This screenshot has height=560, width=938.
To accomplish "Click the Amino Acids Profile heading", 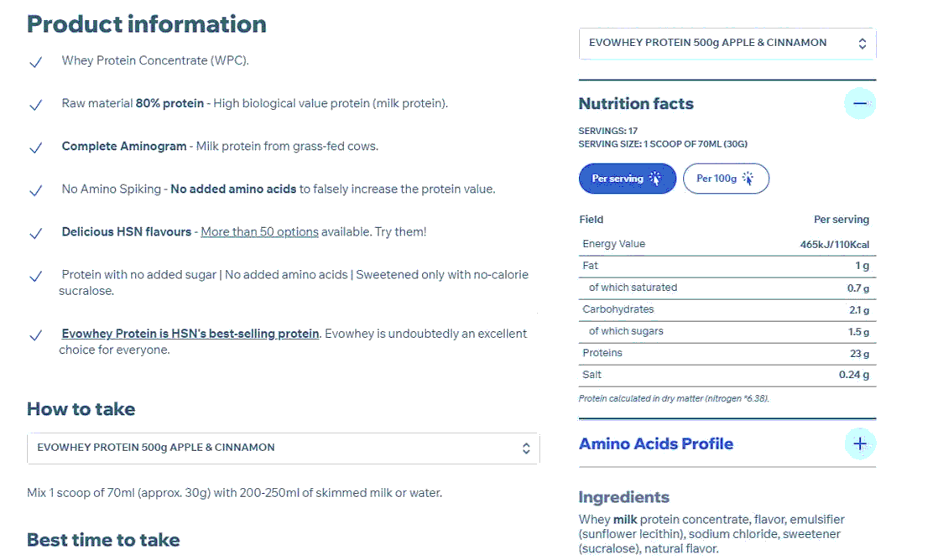I will point(656,443).
